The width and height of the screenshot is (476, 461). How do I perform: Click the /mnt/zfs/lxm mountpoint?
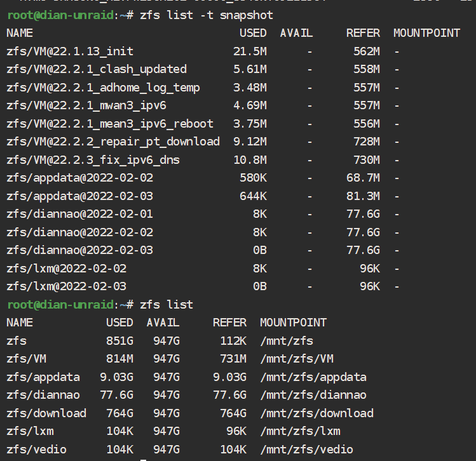[x=300, y=431]
